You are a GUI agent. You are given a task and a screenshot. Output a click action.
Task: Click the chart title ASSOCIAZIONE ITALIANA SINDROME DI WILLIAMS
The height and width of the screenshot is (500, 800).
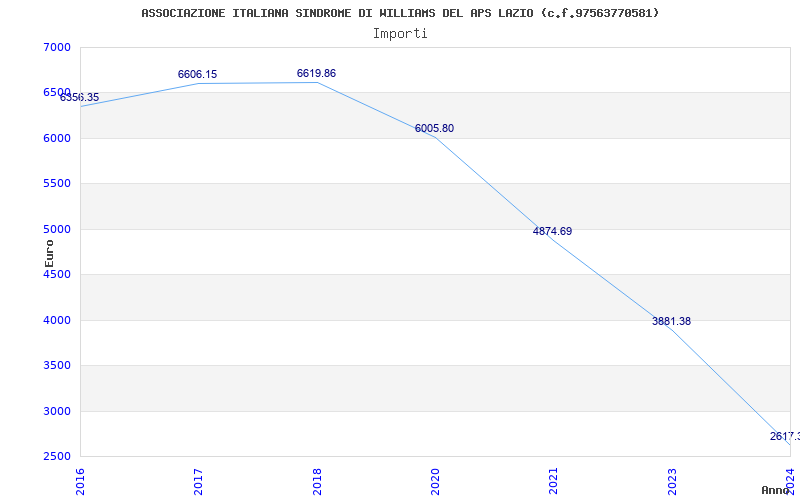pos(400,13)
